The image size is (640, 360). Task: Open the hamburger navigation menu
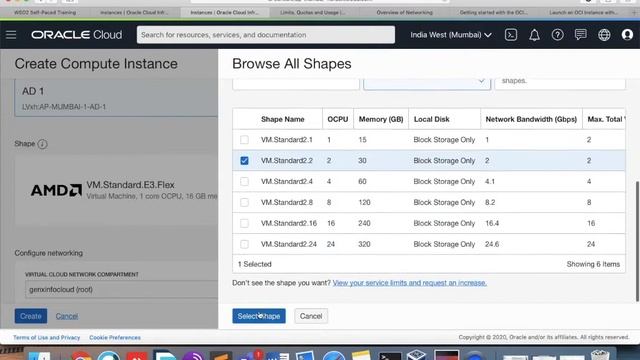coord(11,35)
